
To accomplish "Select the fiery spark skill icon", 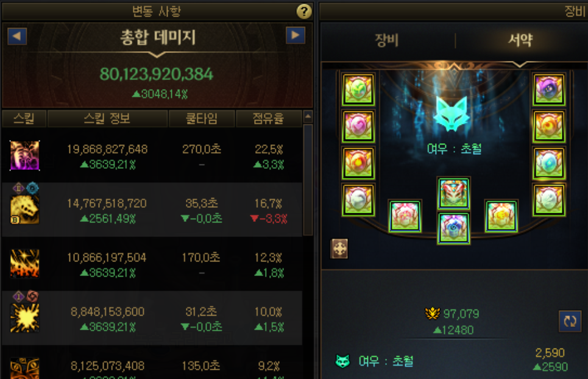I will 25,264.
